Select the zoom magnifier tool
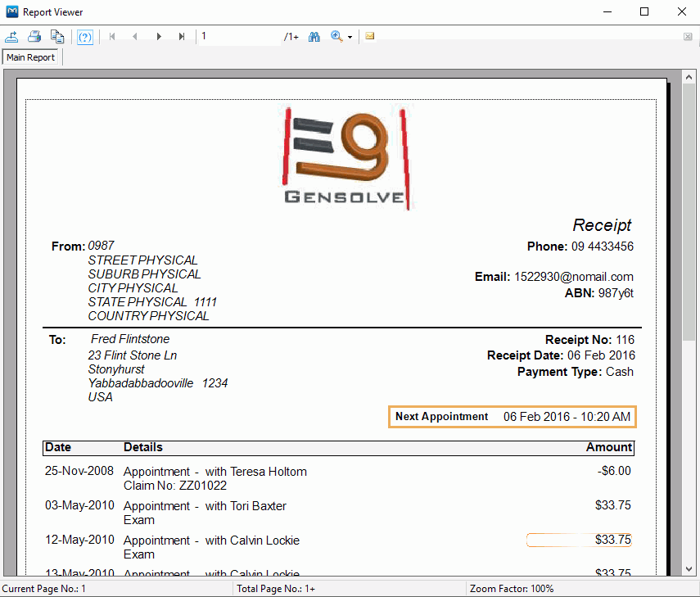 335,36
